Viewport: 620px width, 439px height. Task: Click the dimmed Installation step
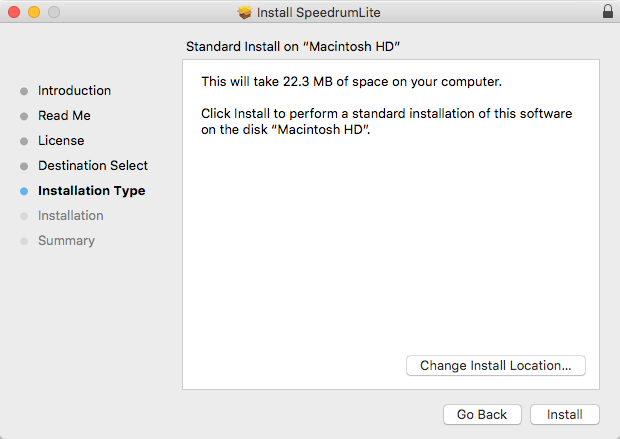pos(70,216)
